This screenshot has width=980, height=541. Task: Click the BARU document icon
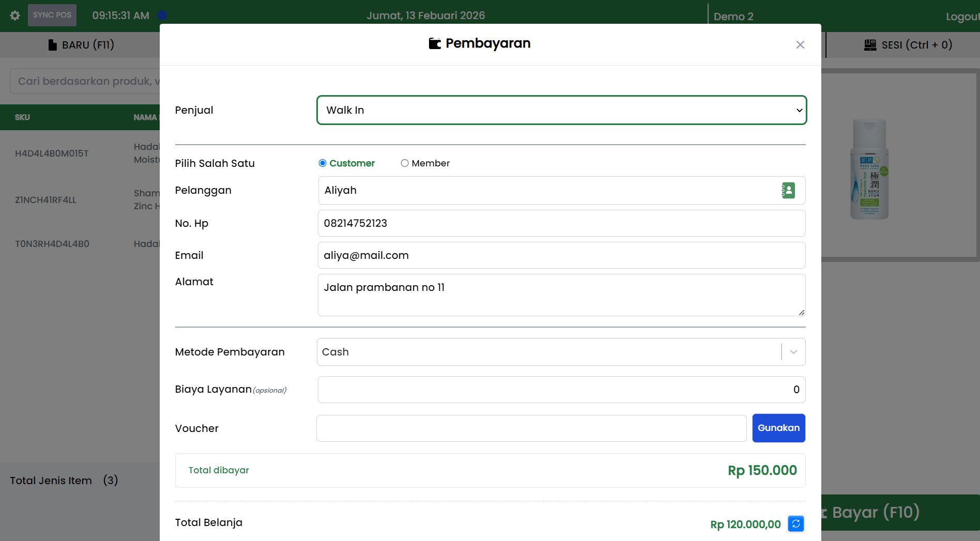[52, 45]
